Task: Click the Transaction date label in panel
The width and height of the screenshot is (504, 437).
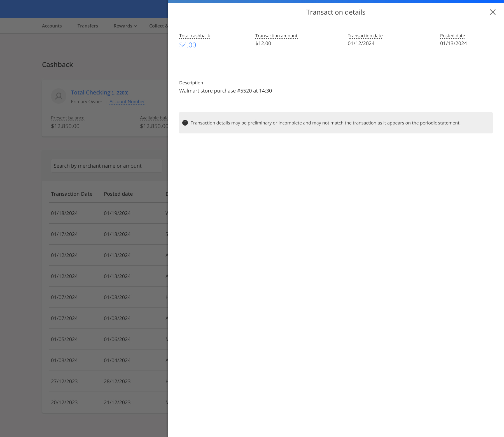Action: click(x=365, y=36)
